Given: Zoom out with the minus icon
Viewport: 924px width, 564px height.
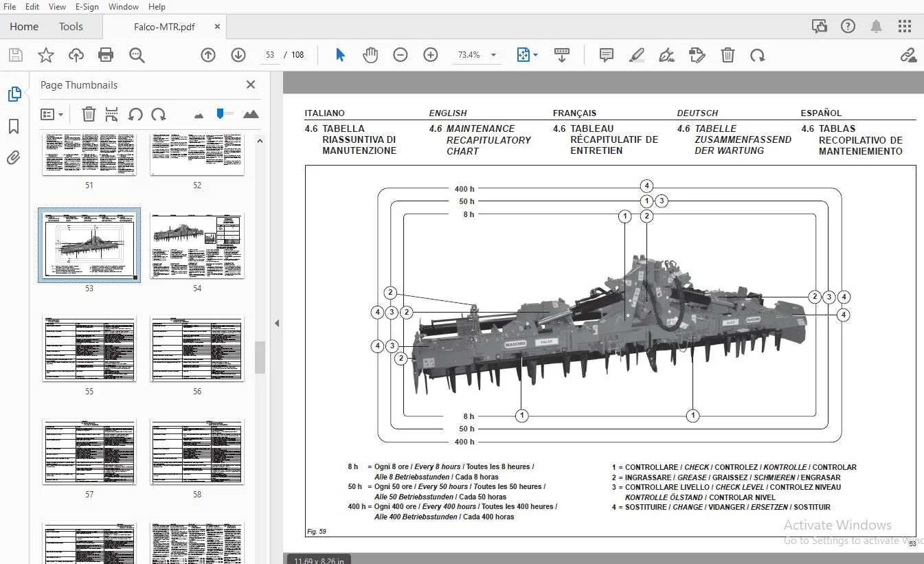Looking at the screenshot, I should point(401,55).
